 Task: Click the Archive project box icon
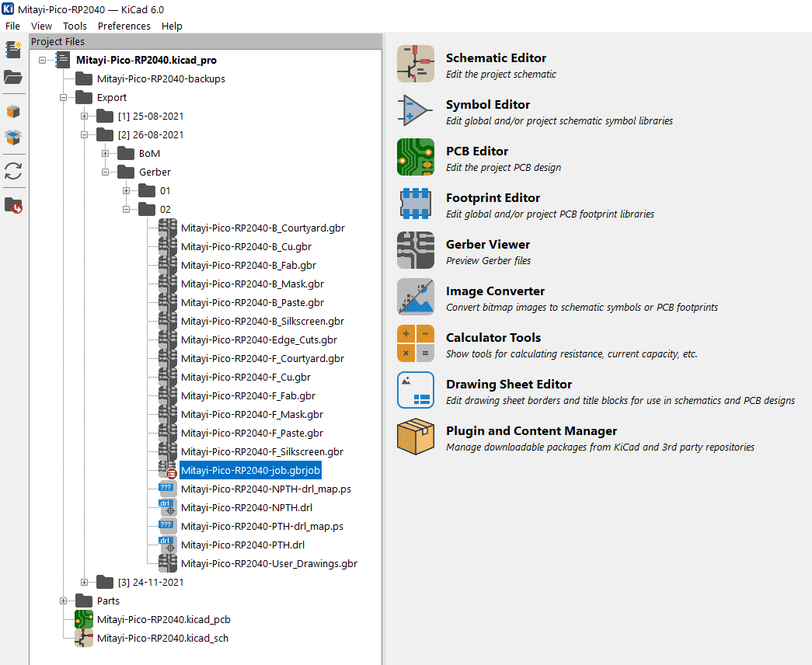point(13,111)
